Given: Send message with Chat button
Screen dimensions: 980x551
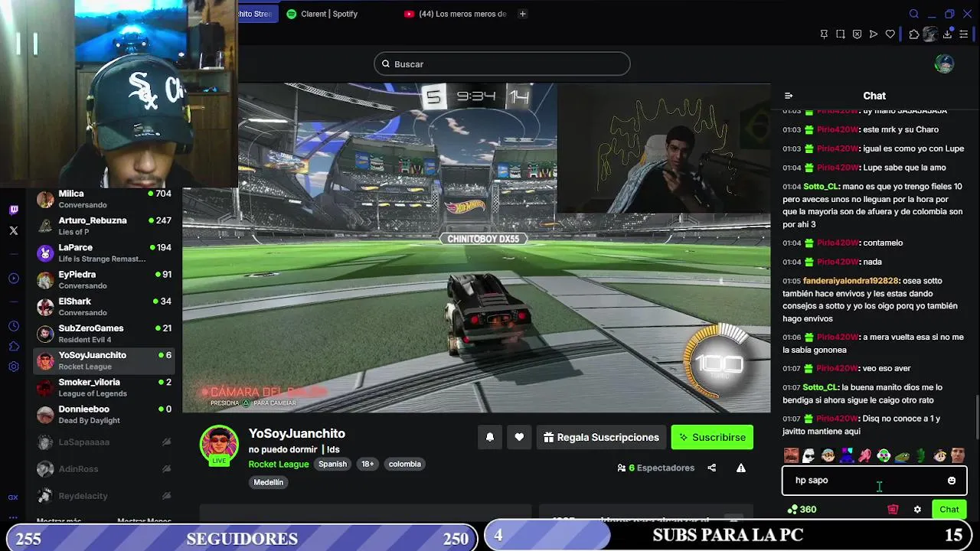Looking at the screenshot, I should point(949,510).
